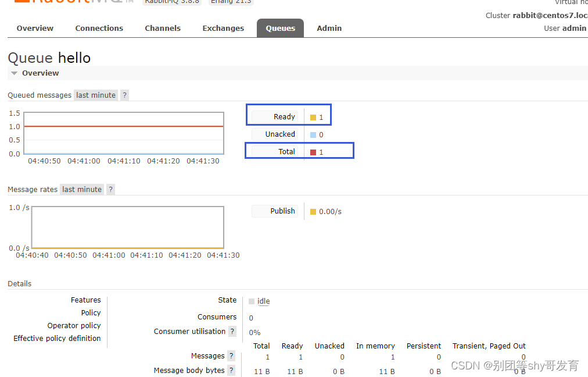The image size is (588, 377).
Task: Click the Persistent column header
Action: [x=424, y=346]
